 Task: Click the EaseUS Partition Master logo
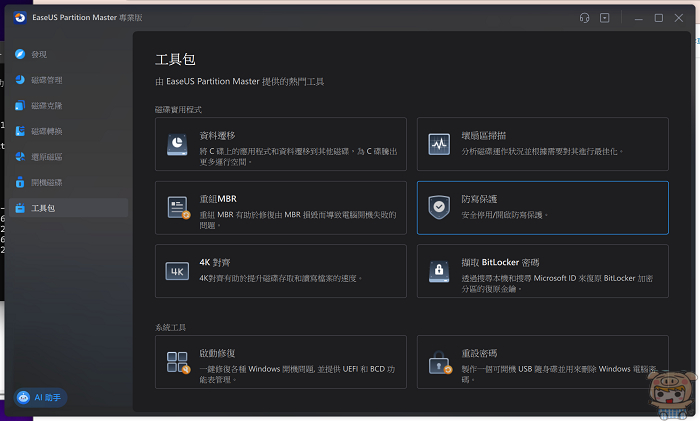20,18
